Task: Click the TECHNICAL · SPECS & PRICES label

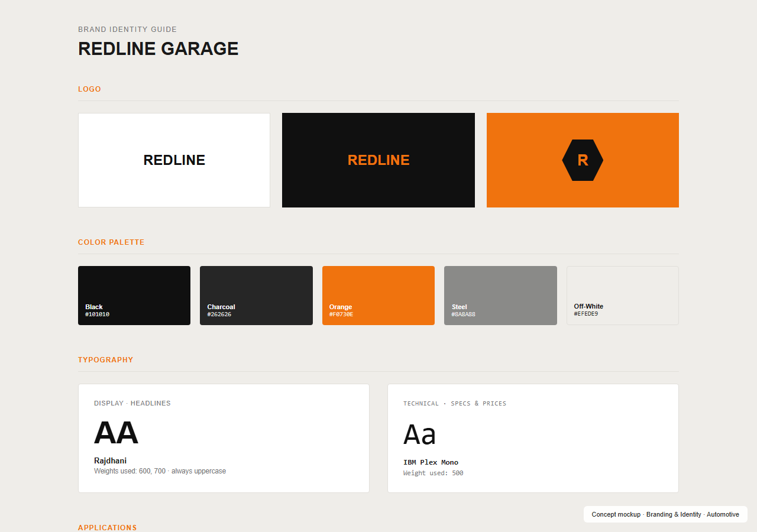Action: point(455,404)
